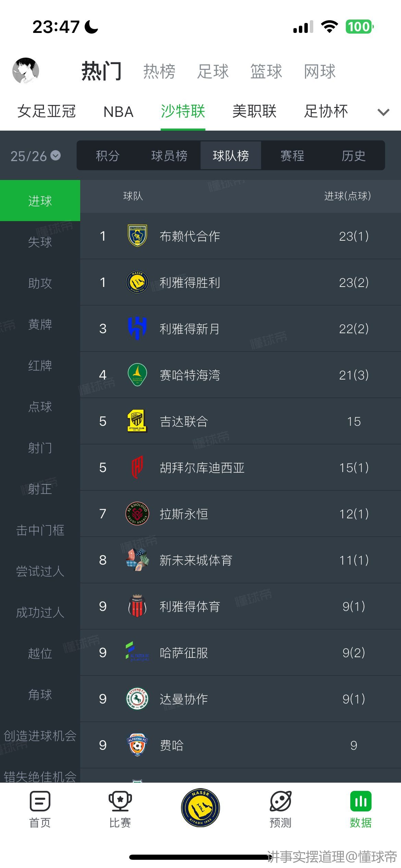Tap the user profile avatar
Image resolution: width=401 pixels, height=868 pixels.
pyautogui.click(x=26, y=71)
